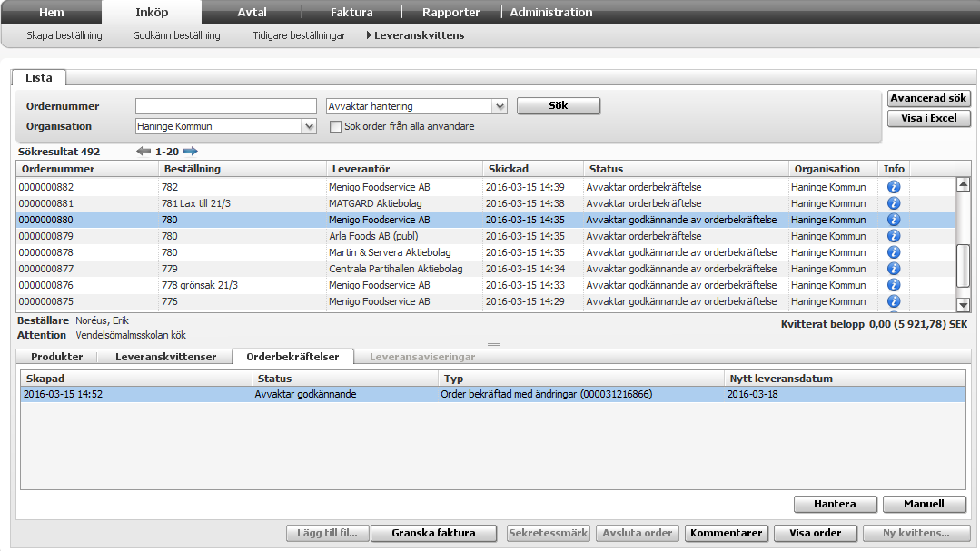Select the Lista tab

point(39,77)
